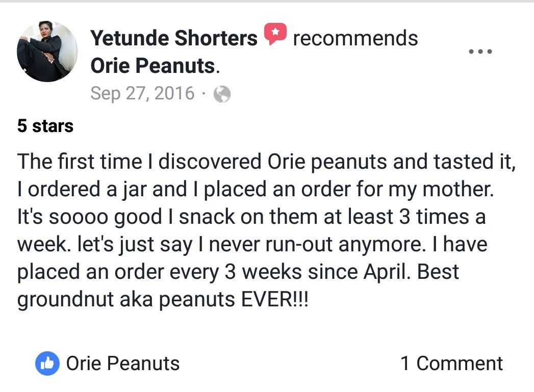Open the three-dot more options menu
The height and width of the screenshot is (392, 534).
[x=480, y=51]
